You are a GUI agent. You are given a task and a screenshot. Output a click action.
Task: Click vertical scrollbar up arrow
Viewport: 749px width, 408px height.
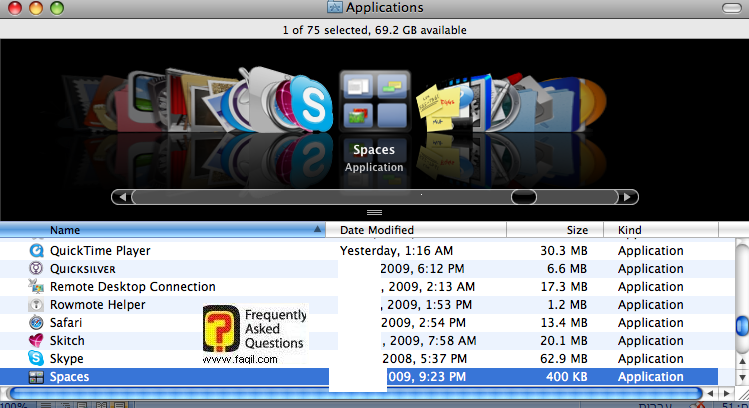[742, 361]
